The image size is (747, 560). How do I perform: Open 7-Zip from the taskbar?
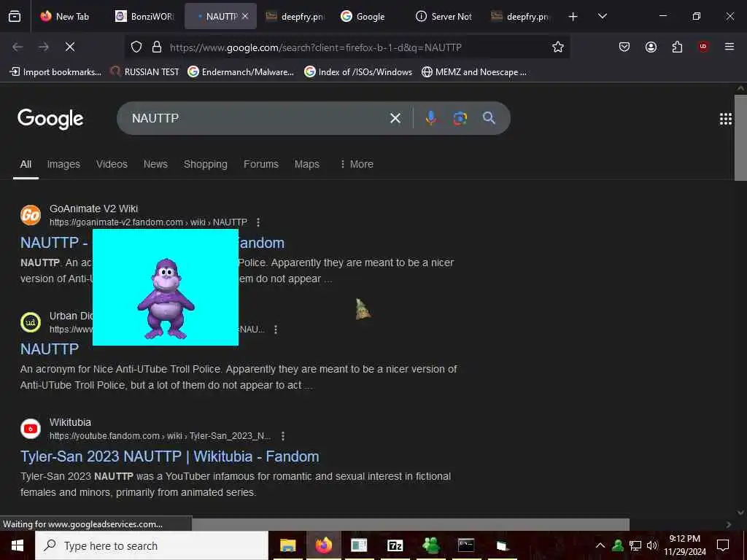point(395,545)
